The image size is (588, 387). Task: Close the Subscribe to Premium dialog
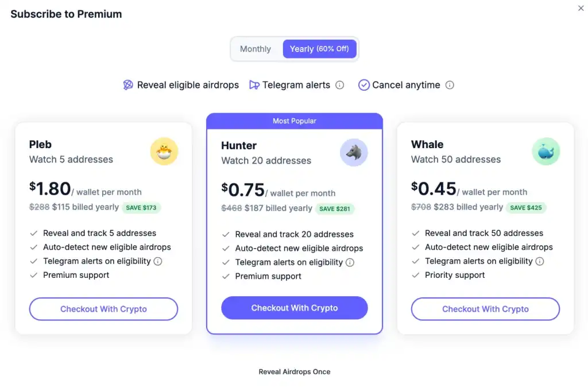[580, 8]
